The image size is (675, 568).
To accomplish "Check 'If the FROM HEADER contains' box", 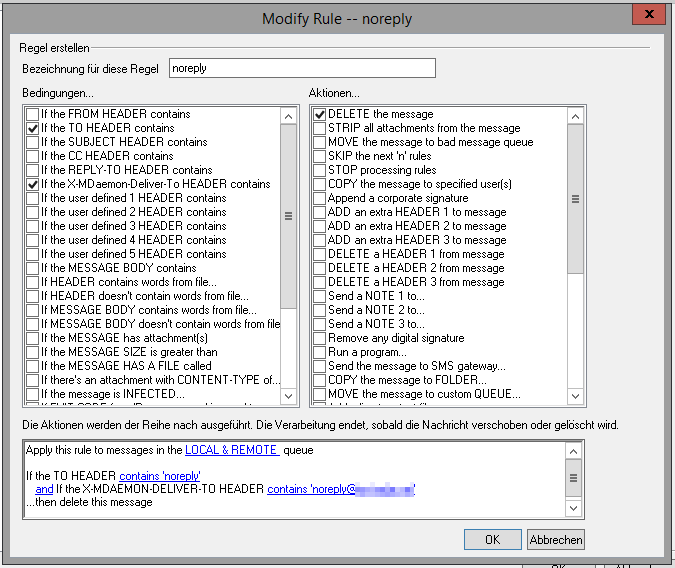I will point(34,115).
